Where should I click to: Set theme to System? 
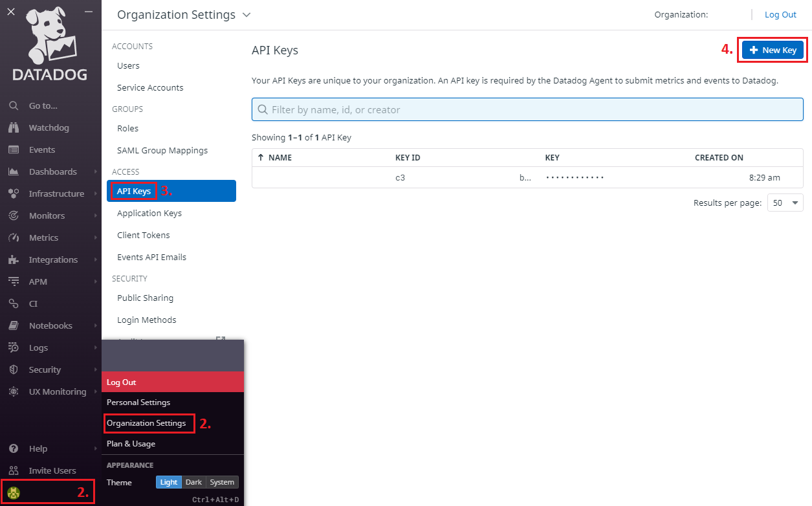pos(222,482)
